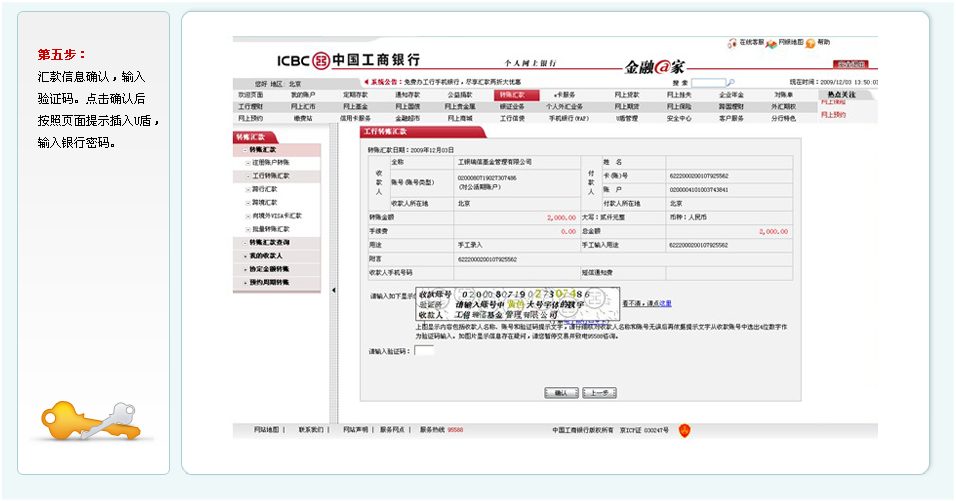956x501 pixels.
Task: Open the 网上保险 menu item in the navigation bar
Action: click(x=679, y=107)
